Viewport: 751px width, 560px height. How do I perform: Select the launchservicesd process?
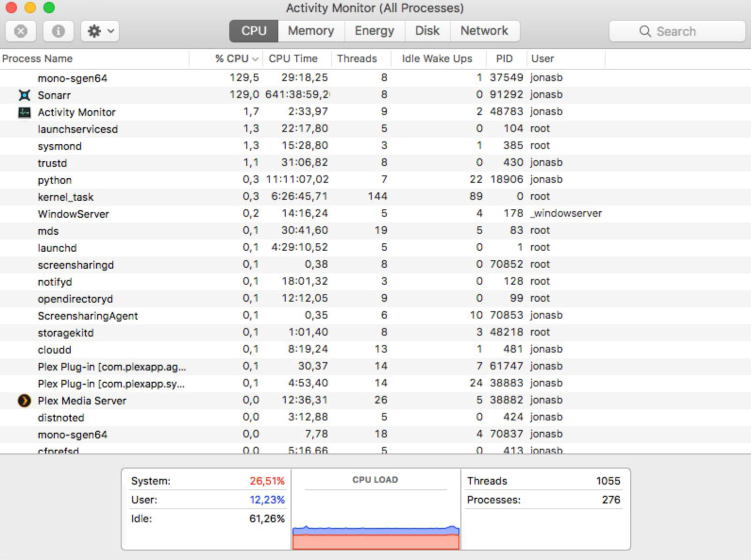(x=375, y=129)
